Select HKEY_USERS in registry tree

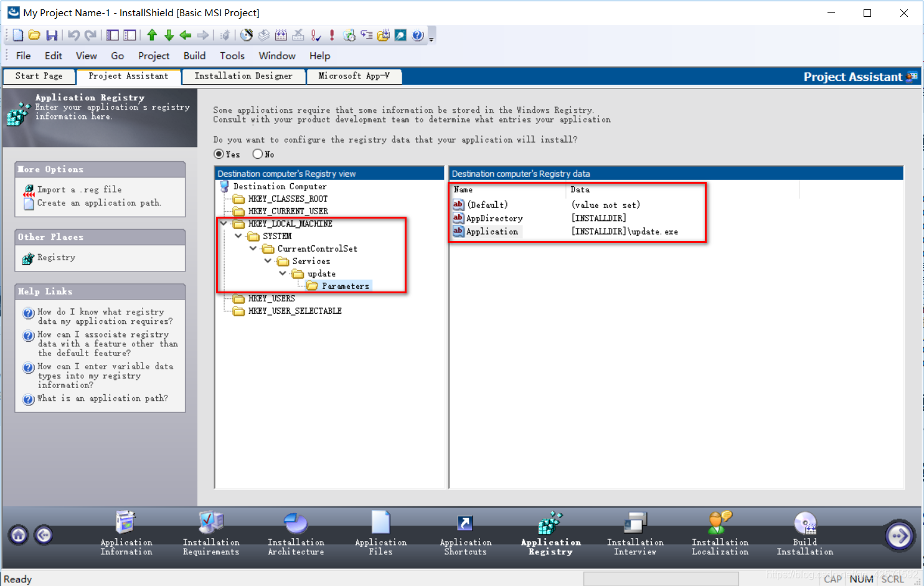[x=271, y=298]
